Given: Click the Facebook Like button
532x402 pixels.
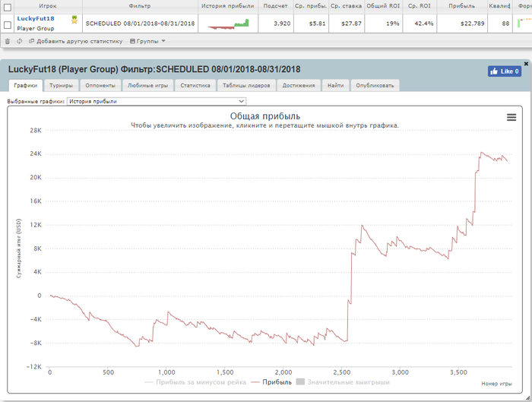Looking at the screenshot, I should tap(505, 71).
